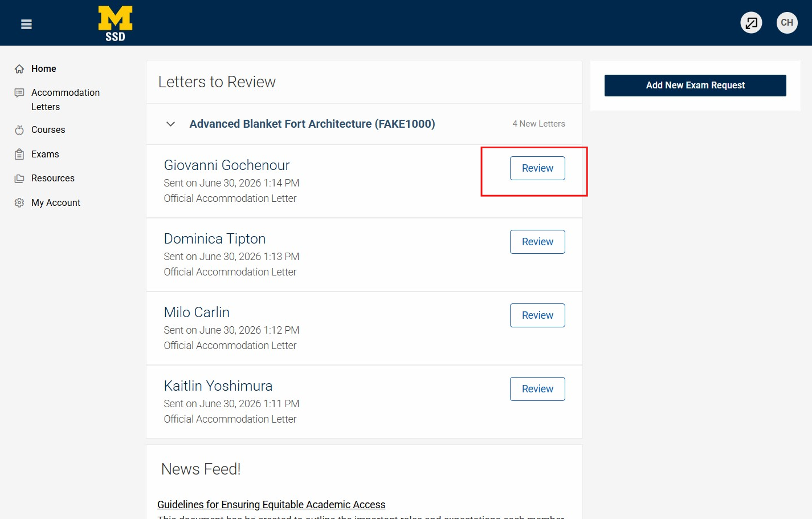Click 'Sent on June 30, 2026 1:11 PM'
The image size is (812, 519).
pos(231,404)
